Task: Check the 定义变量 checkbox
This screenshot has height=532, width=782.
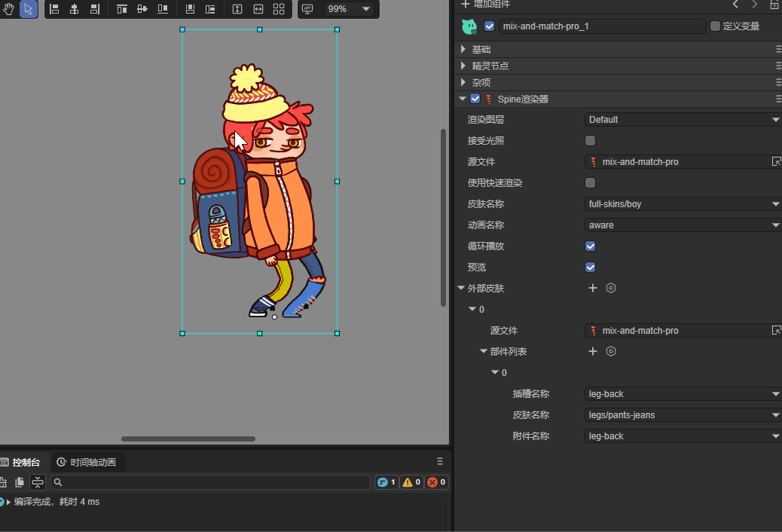Action: pyautogui.click(x=715, y=26)
